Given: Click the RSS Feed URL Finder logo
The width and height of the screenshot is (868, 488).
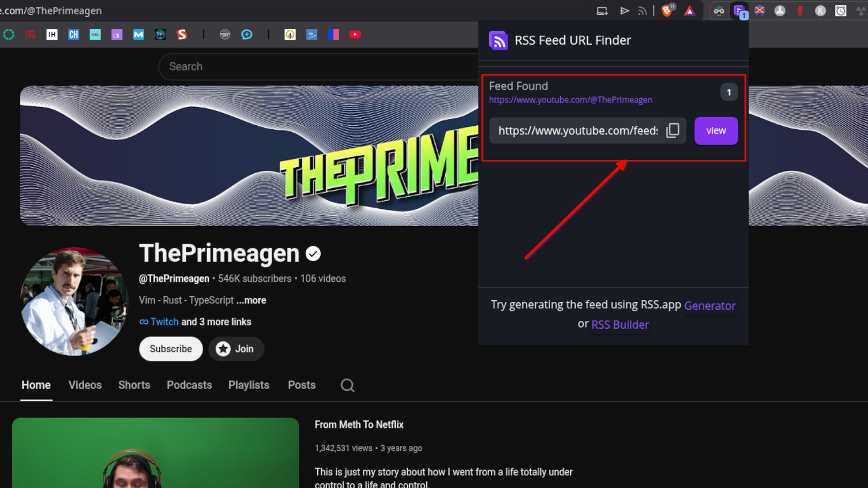Looking at the screenshot, I should pyautogui.click(x=498, y=40).
